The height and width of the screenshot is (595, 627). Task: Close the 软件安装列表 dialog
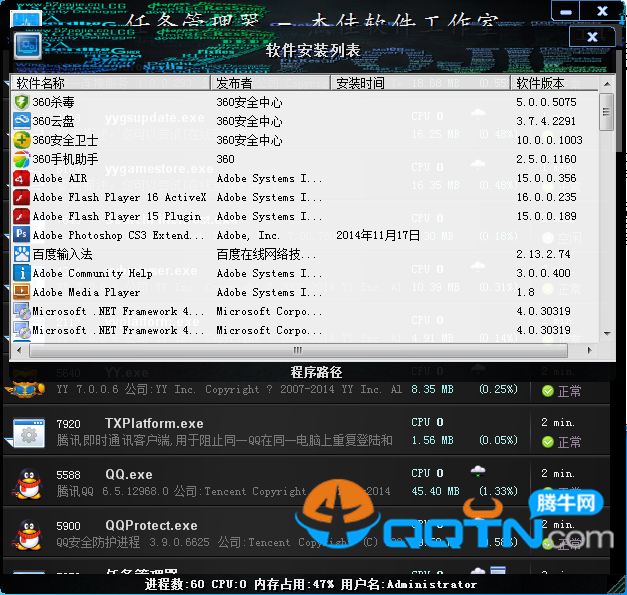[x=592, y=37]
